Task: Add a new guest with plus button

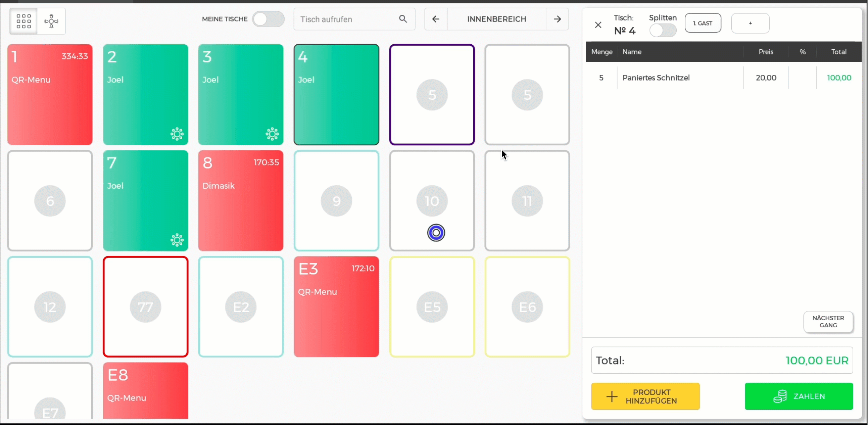Action: (x=750, y=23)
